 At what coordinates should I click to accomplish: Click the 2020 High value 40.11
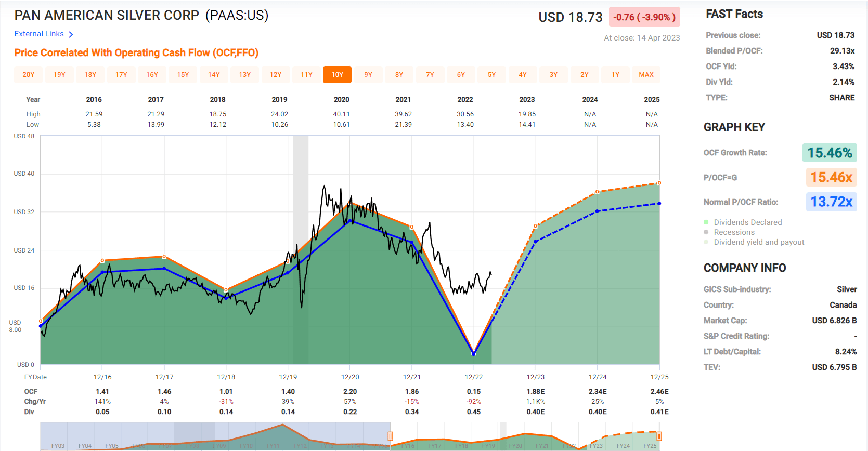click(x=341, y=114)
